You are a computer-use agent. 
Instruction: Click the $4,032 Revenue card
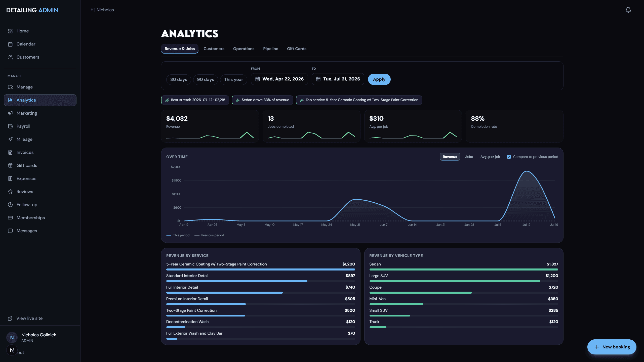click(210, 126)
